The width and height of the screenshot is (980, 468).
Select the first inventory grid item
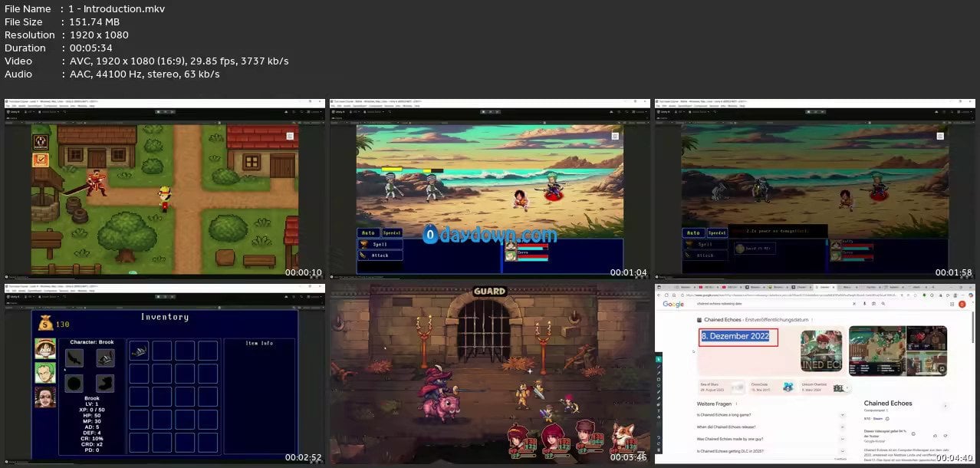click(140, 351)
